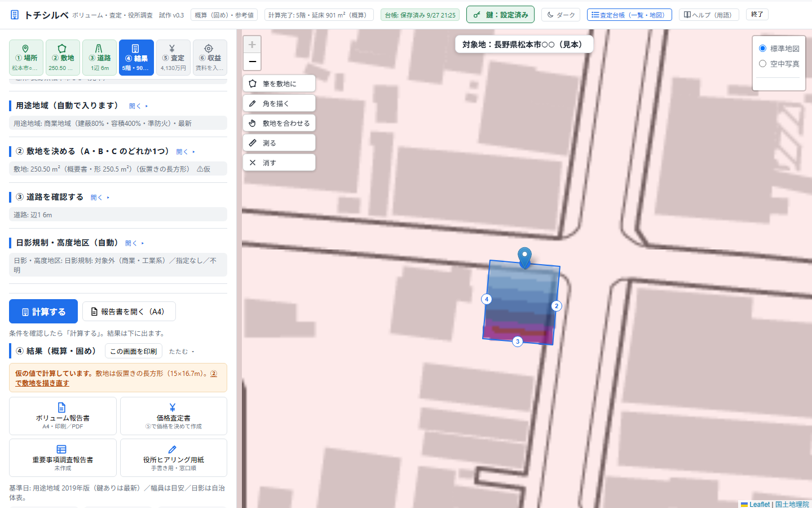Select 空中写真 aerial photo layer

762,64
